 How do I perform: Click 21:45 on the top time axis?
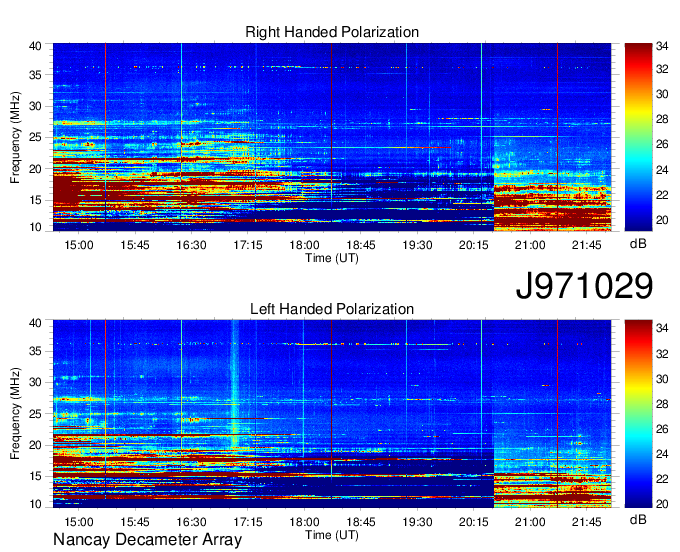pyautogui.click(x=586, y=245)
